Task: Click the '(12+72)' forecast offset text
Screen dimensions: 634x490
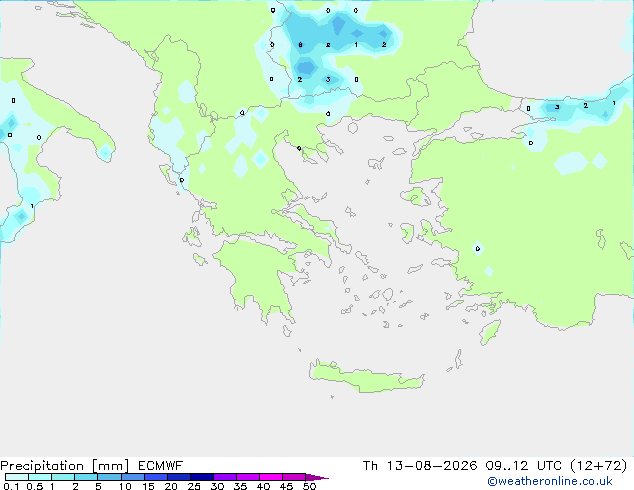Action: (598, 466)
